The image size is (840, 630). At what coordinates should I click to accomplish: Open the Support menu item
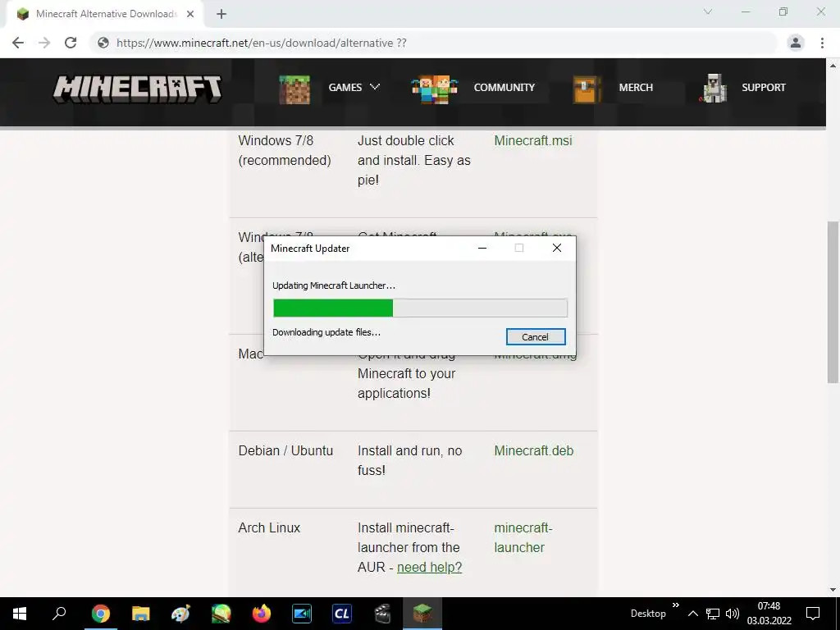[x=764, y=87]
